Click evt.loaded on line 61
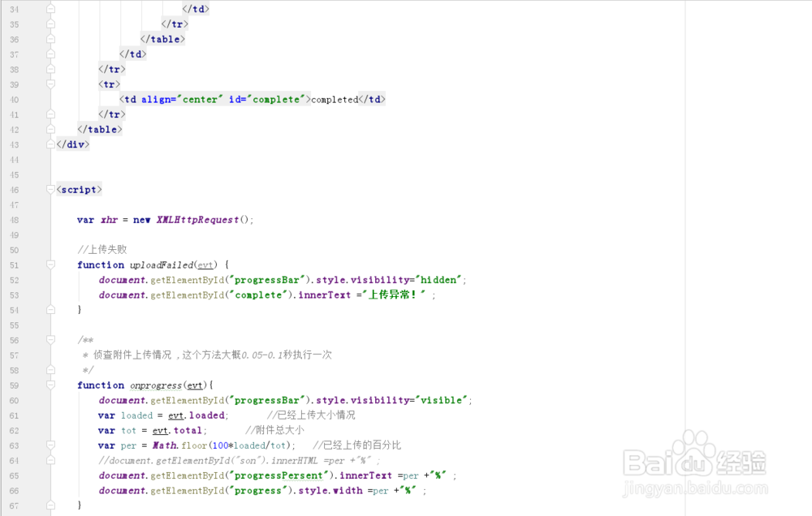The height and width of the screenshot is (516, 812). click(x=197, y=415)
